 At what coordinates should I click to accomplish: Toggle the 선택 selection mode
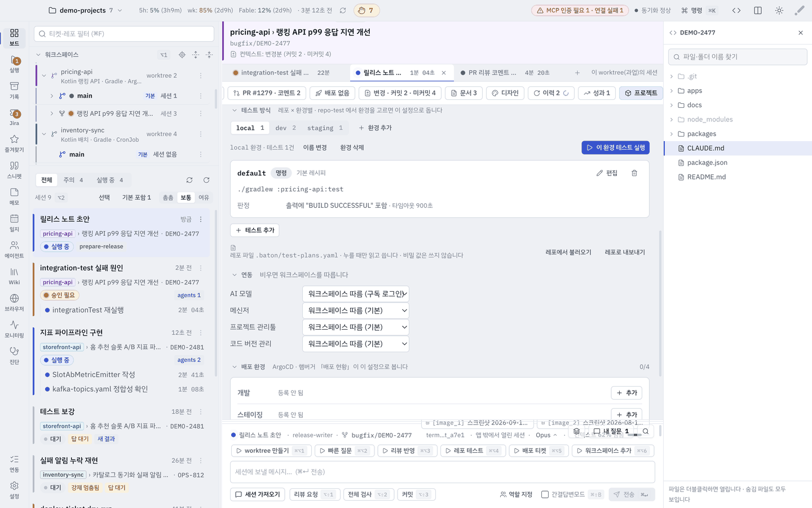coord(104,198)
